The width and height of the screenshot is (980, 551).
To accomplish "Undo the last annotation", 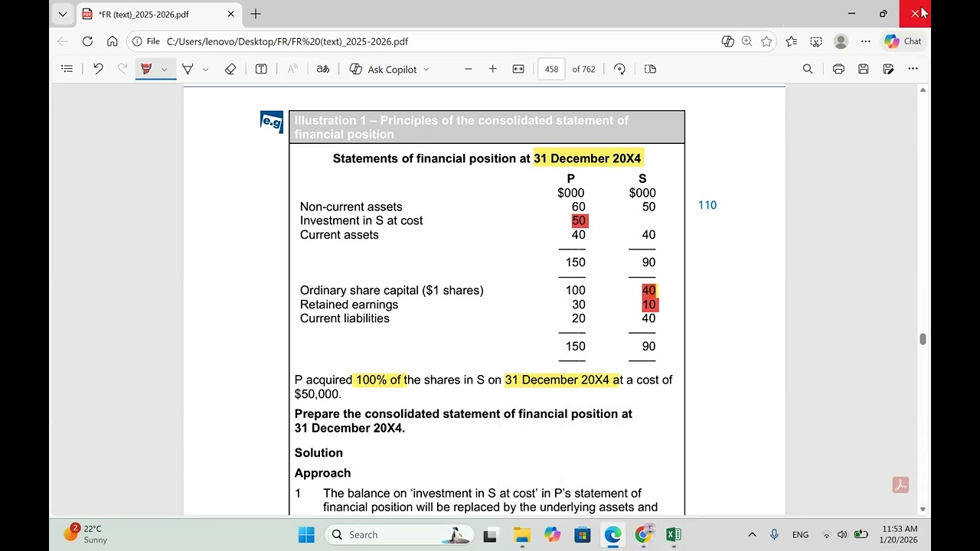I will (x=98, y=69).
